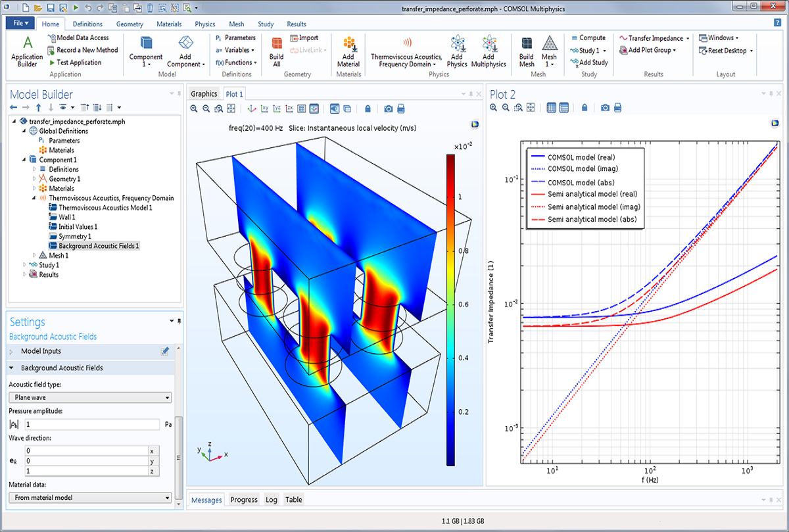This screenshot has width=789, height=532.
Task: Toggle the Plot 2 lock icon
Action: pyautogui.click(x=585, y=108)
